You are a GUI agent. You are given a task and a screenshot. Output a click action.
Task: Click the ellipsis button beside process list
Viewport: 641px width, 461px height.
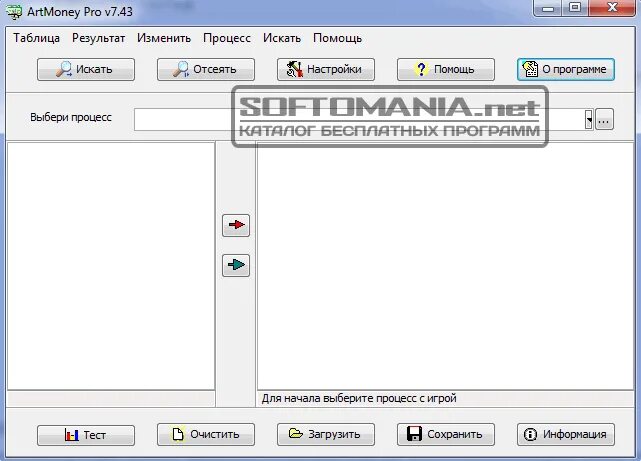pyautogui.click(x=604, y=119)
